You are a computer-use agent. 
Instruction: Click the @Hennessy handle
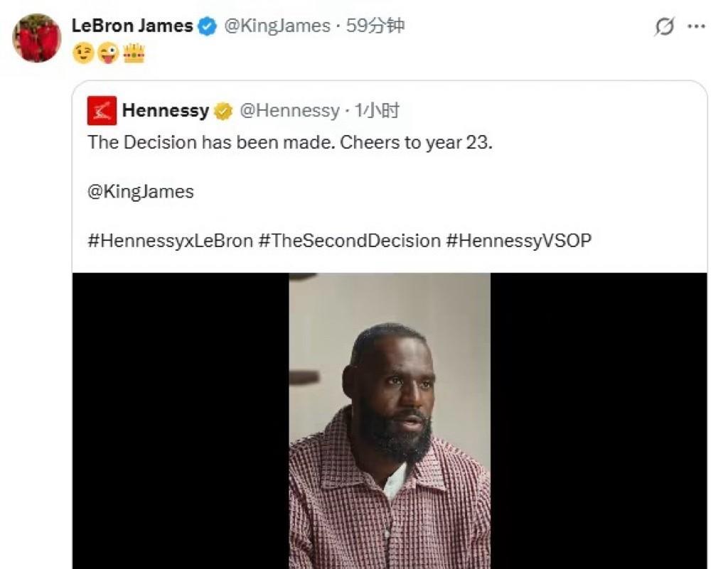coord(290,111)
